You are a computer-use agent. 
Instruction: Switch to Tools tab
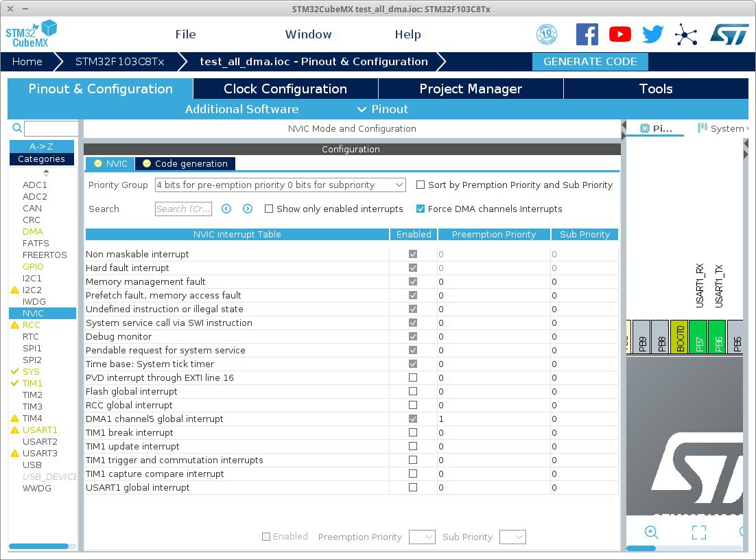pyautogui.click(x=656, y=89)
